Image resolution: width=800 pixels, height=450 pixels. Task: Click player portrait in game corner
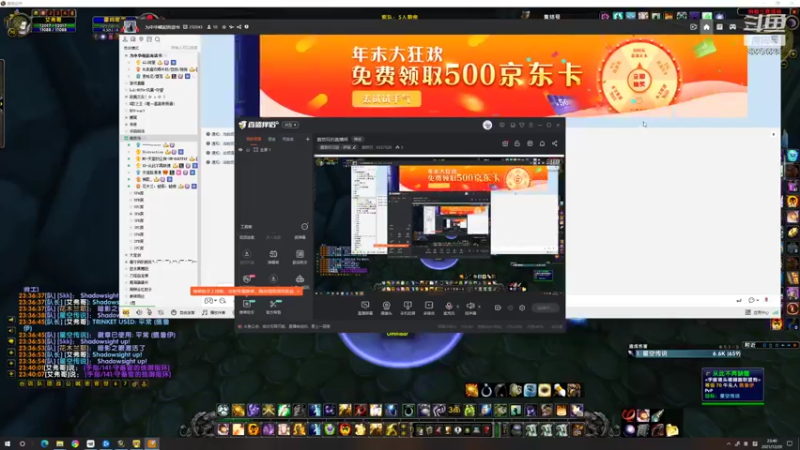click(18, 23)
